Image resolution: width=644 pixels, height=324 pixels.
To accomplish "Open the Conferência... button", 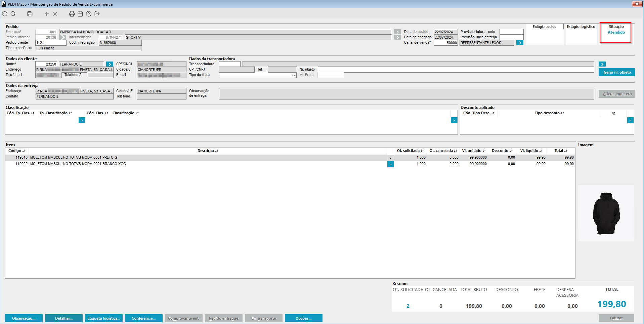I will click(x=144, y=318).
